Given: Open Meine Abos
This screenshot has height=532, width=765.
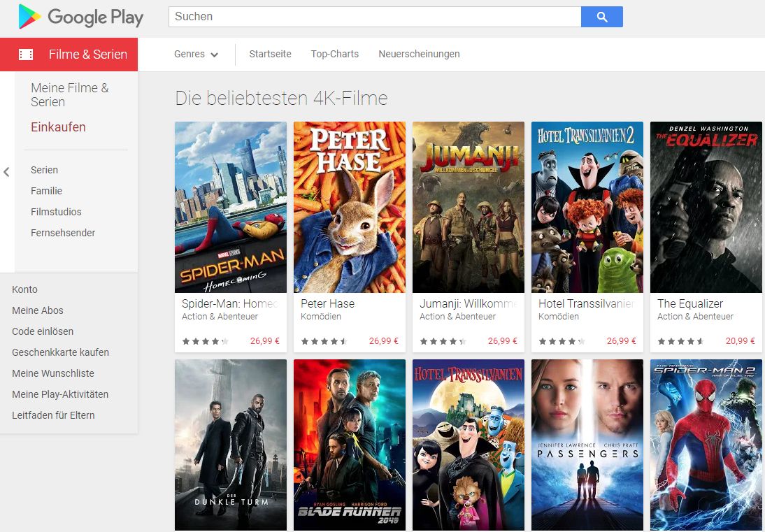Looking at the screenshot, I should 38,310.
